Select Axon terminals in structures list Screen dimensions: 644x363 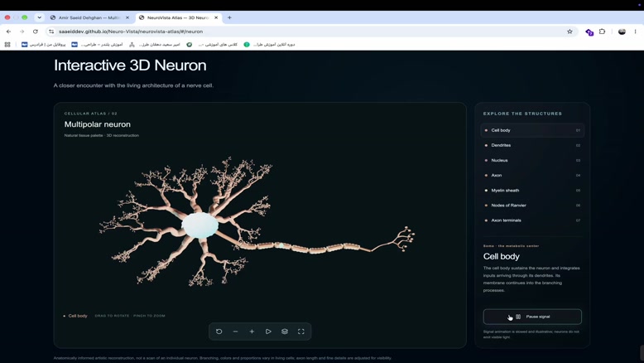532,220
